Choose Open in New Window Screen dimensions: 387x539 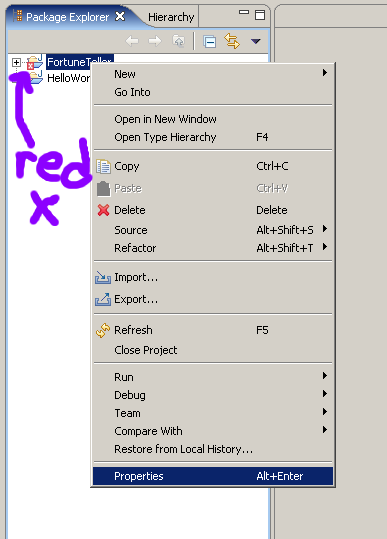tap(213, 119)
